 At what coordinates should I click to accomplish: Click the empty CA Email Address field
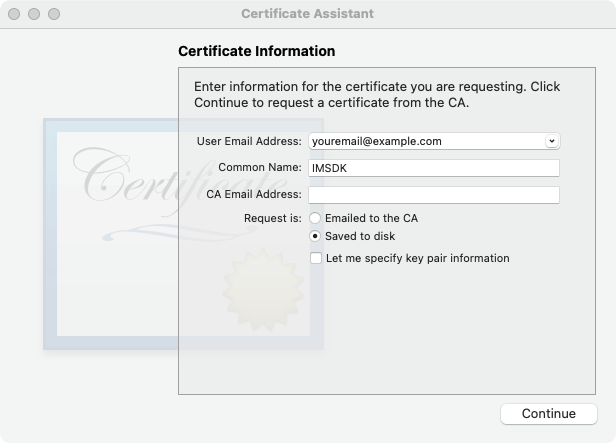coord(434,195)
